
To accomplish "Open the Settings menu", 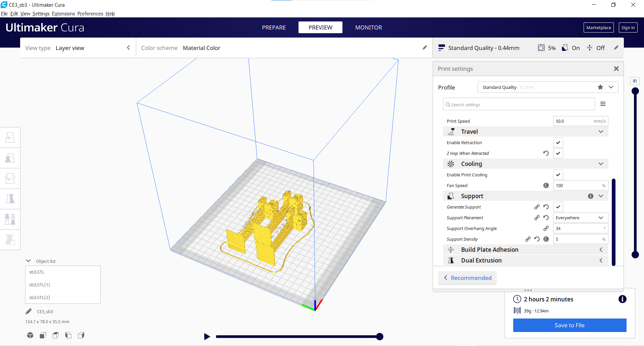I will (x=41, y=14).
